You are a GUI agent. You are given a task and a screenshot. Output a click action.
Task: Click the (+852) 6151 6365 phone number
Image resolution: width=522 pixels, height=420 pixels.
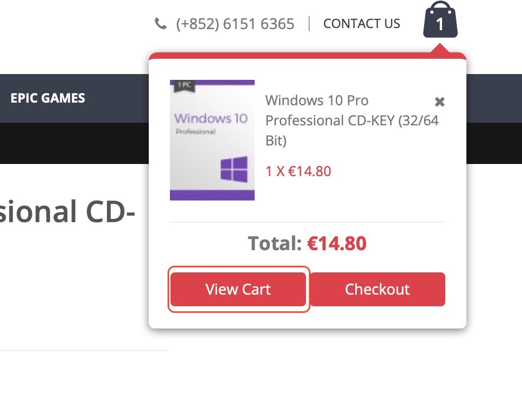pyautogui.click(x=235, y=24)
